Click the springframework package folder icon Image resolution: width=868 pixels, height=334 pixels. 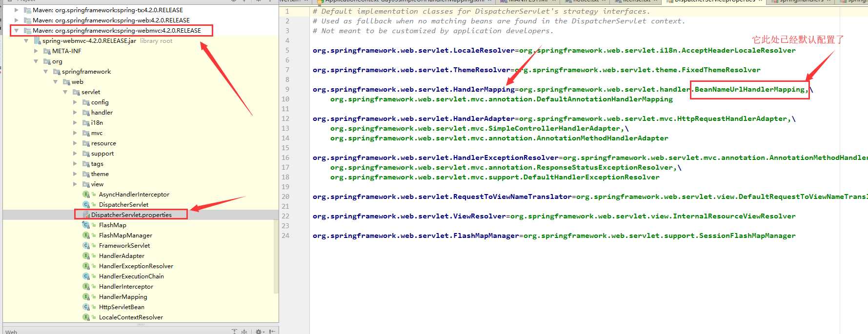point(57,72)
